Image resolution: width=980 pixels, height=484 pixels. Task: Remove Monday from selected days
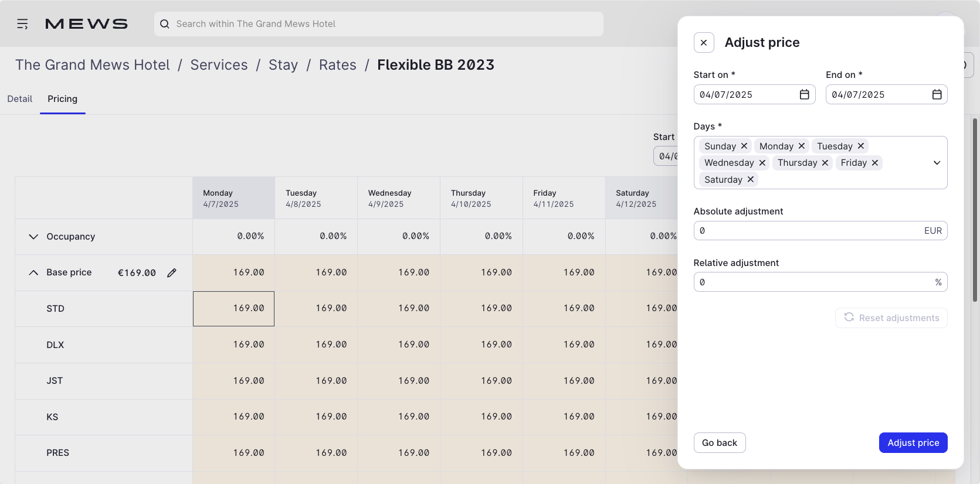click(802, 146)
